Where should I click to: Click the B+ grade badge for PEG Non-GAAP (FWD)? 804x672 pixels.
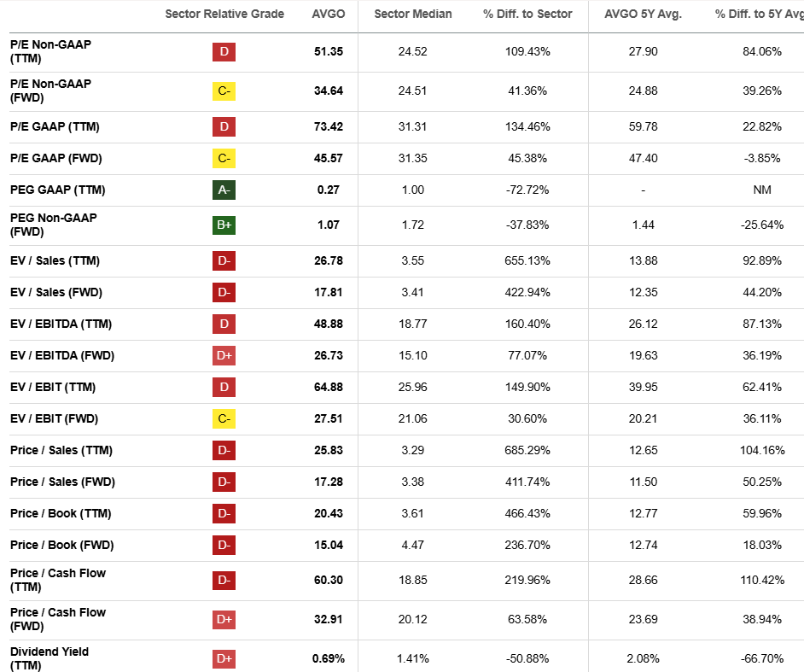(224, 225)
